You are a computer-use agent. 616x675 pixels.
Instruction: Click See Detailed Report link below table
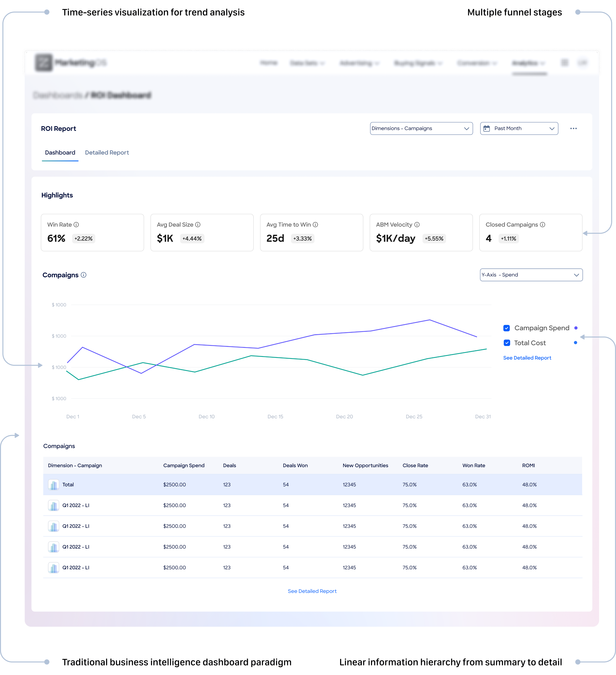[312, 591]
